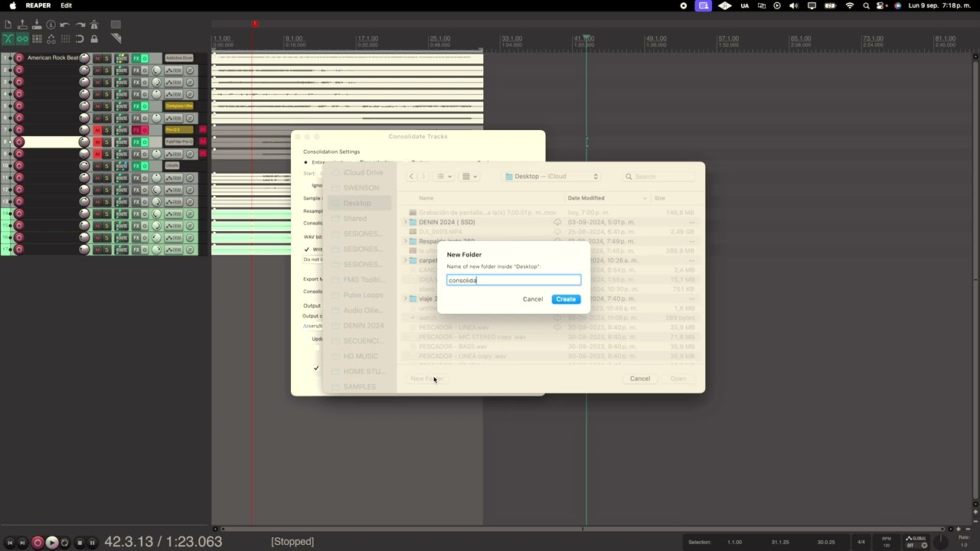Open FabFilter Pro-C plugin slot on track 8

tap(179, 142)
